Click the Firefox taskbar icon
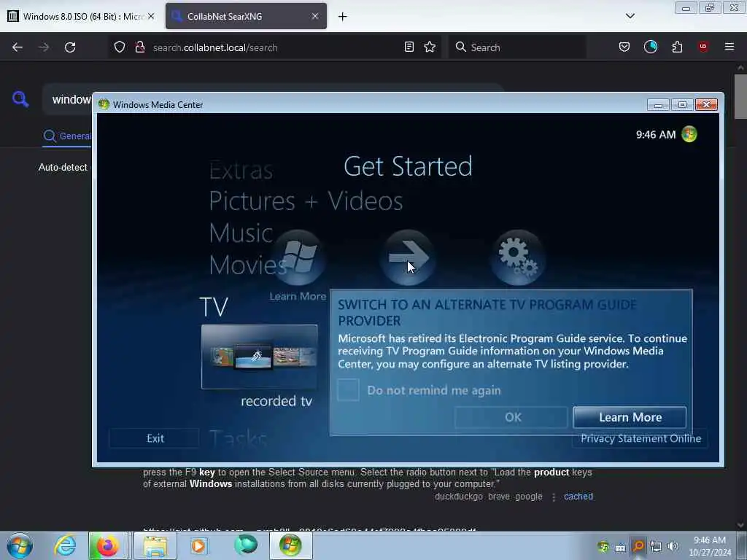 point(108,545)
